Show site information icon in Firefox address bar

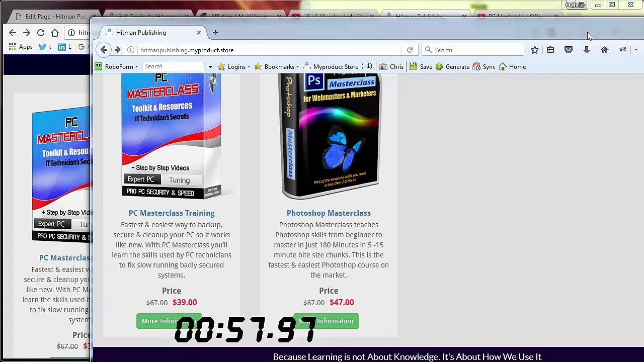131,50
